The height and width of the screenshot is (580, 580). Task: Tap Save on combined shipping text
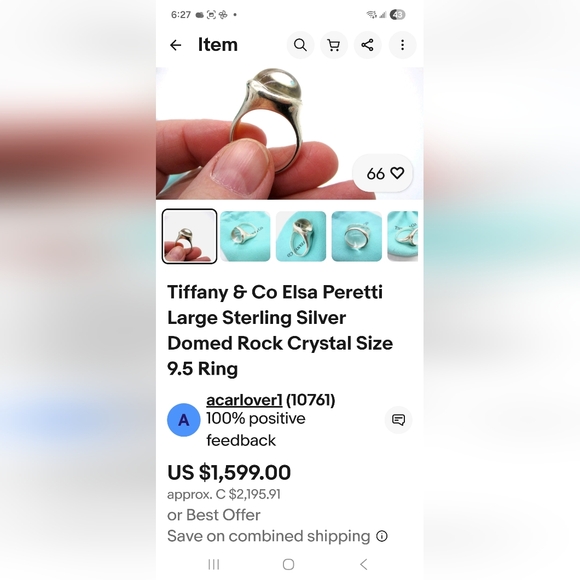point(269,536)
